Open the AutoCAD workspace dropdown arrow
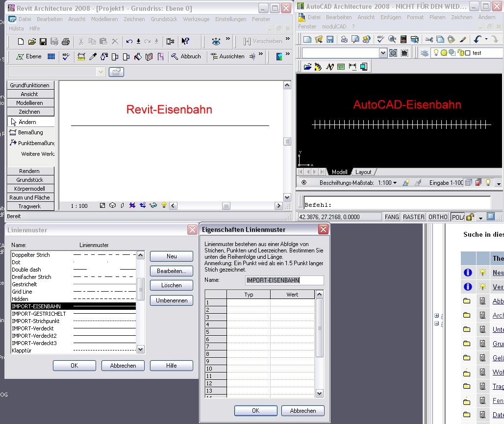 383,53
